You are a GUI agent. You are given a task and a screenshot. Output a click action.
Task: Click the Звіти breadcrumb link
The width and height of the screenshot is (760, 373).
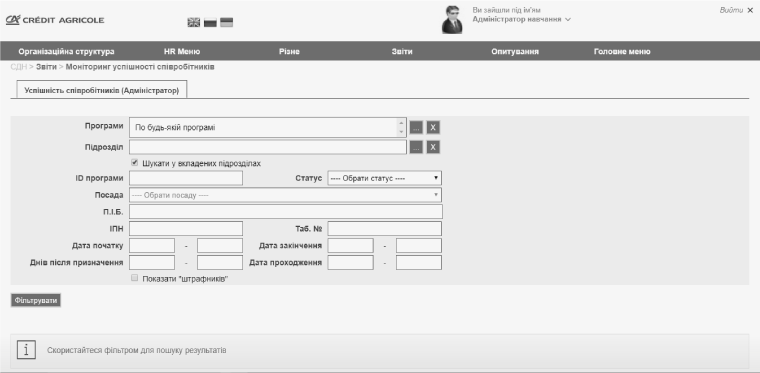[x=47, y=67]
